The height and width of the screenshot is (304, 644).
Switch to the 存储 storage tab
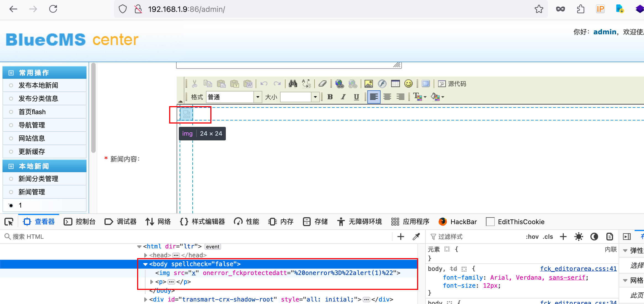tap(315, 222)
